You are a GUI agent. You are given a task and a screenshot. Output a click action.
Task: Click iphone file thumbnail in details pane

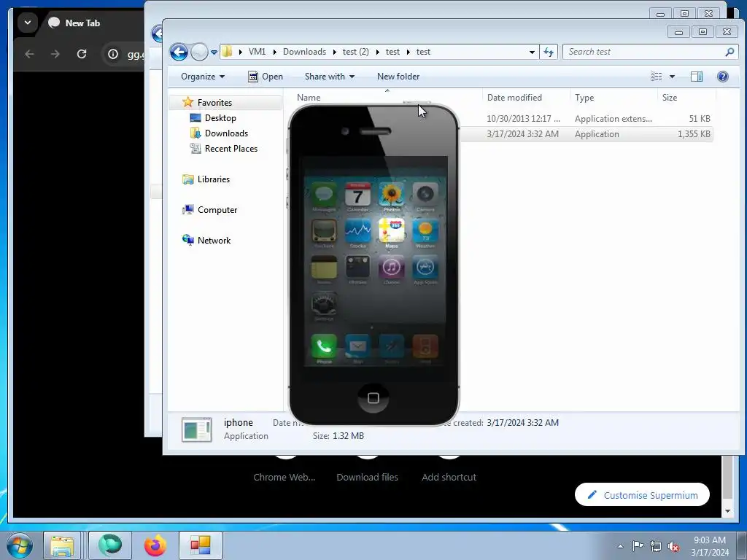[x=197, y=429]
